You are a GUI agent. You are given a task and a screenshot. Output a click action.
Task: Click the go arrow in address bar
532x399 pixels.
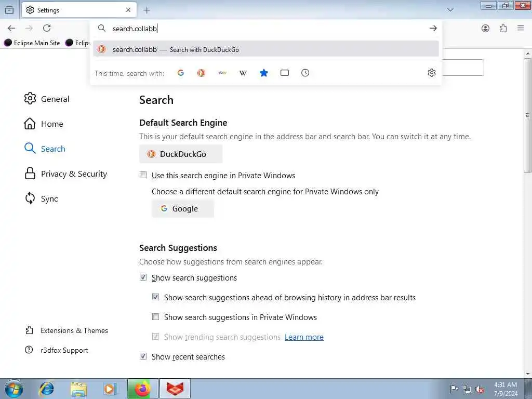click(x=433, y=28)
